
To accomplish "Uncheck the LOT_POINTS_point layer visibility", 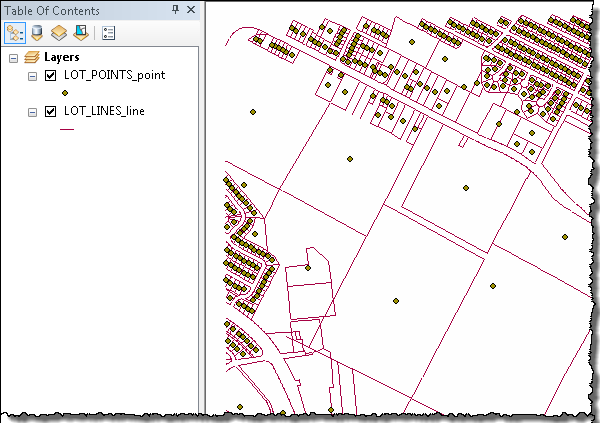I will (x=51, y=75).
